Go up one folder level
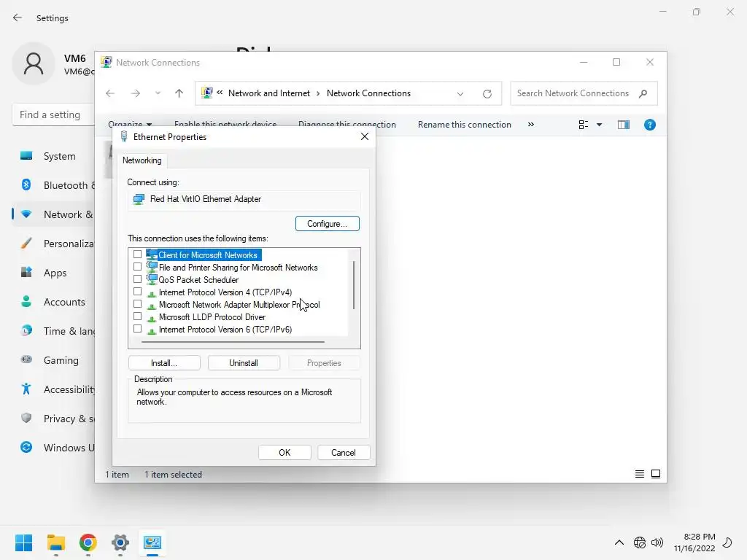Image resolution: width=747 pixels, height=560 pixels. point(179,93)
